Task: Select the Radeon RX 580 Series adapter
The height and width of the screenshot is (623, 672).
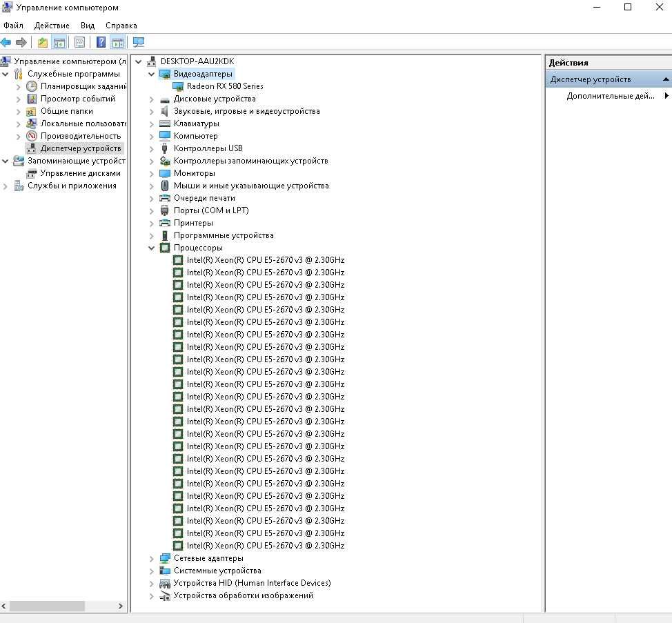Action: click(x=225, y=86)
